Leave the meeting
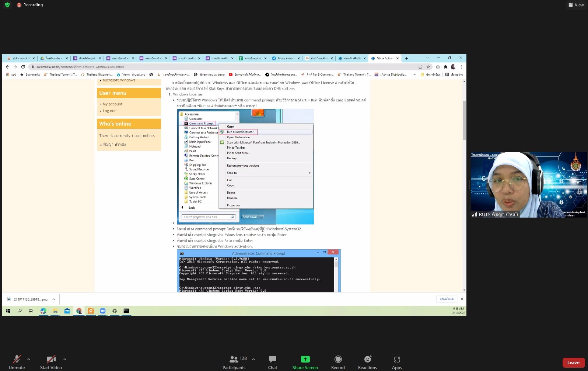The height and width of the screenshot is (371, 588). tap(573, 363)
